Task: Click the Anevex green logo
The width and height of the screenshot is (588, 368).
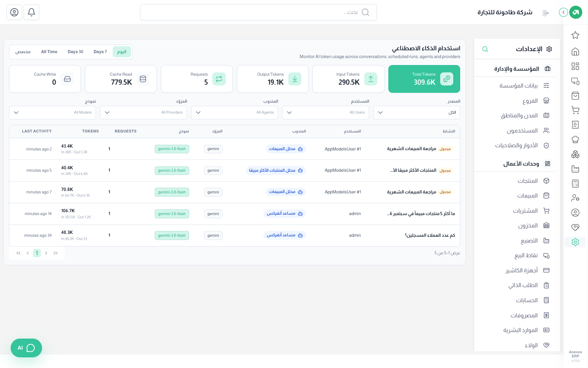Action: 576,12
